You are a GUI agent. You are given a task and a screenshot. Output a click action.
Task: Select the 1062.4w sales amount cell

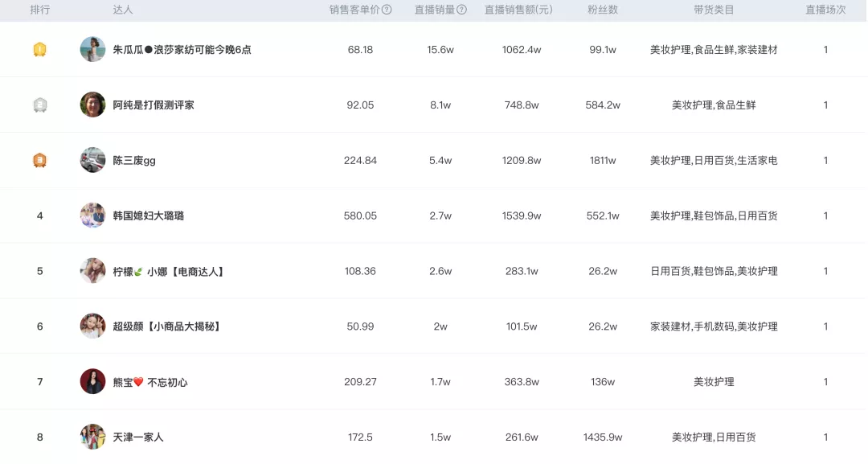click(522, 50)
